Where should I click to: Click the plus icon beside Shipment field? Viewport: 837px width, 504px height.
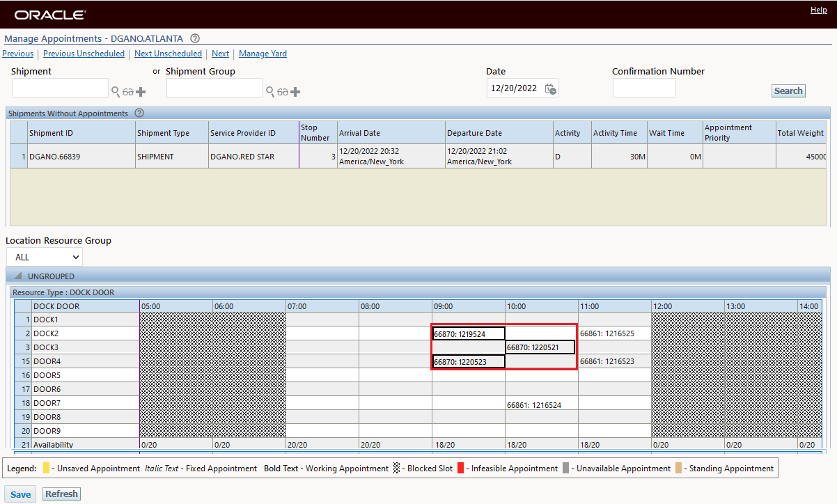pos(141,92)
